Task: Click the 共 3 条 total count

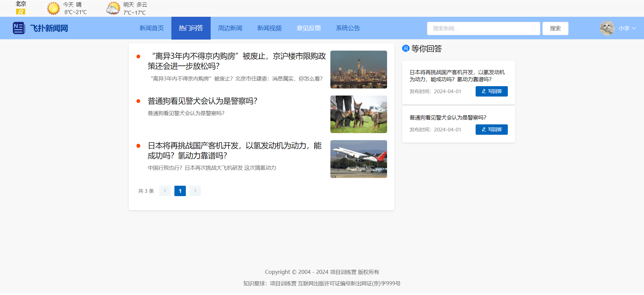Action: [146, 191]
